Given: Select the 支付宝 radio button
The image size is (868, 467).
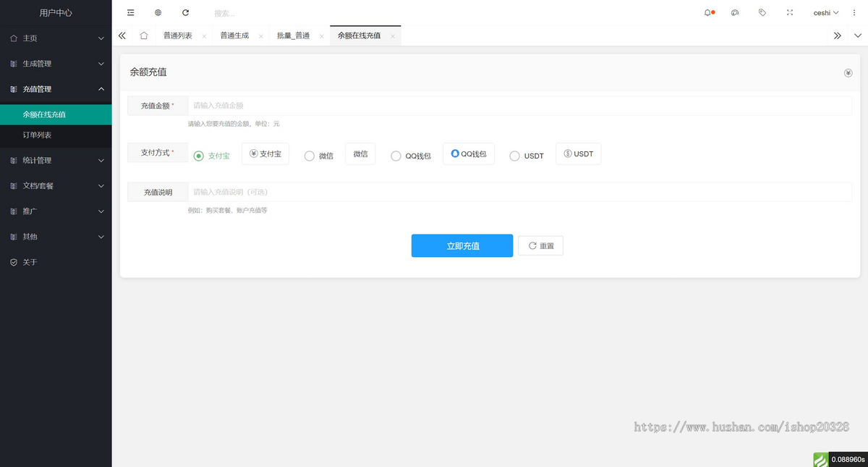Looking at the screenshot, I should (199, 156).
